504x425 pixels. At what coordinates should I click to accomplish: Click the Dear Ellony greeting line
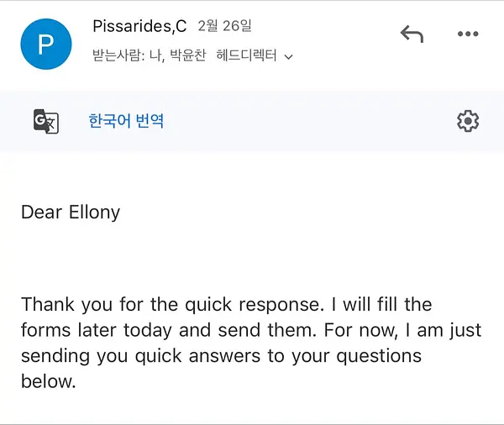71,212
